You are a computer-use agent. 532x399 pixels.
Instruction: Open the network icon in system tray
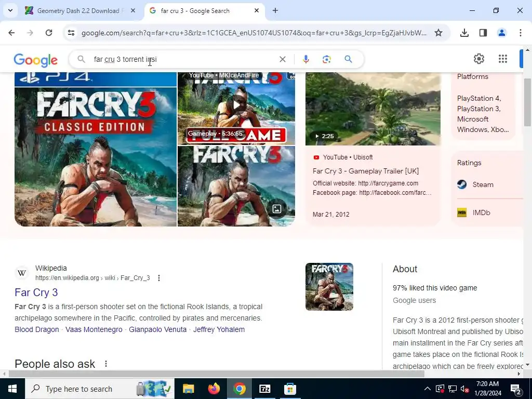pos(453,389)
